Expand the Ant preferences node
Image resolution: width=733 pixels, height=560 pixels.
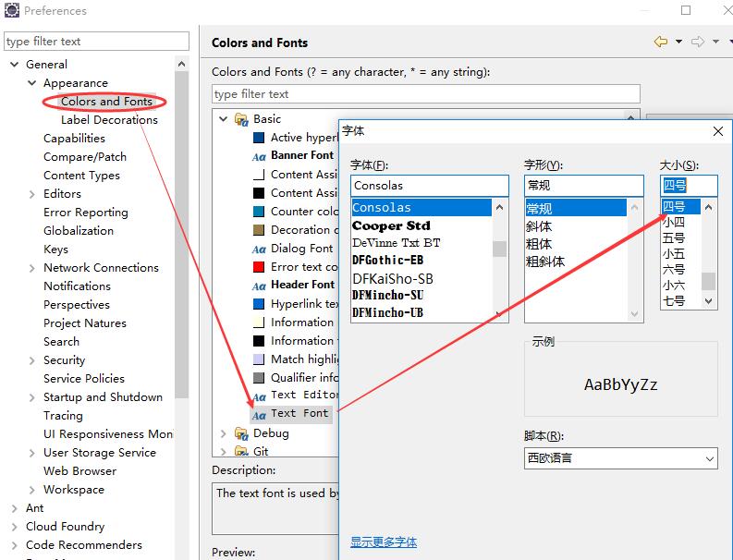point(15,508)
